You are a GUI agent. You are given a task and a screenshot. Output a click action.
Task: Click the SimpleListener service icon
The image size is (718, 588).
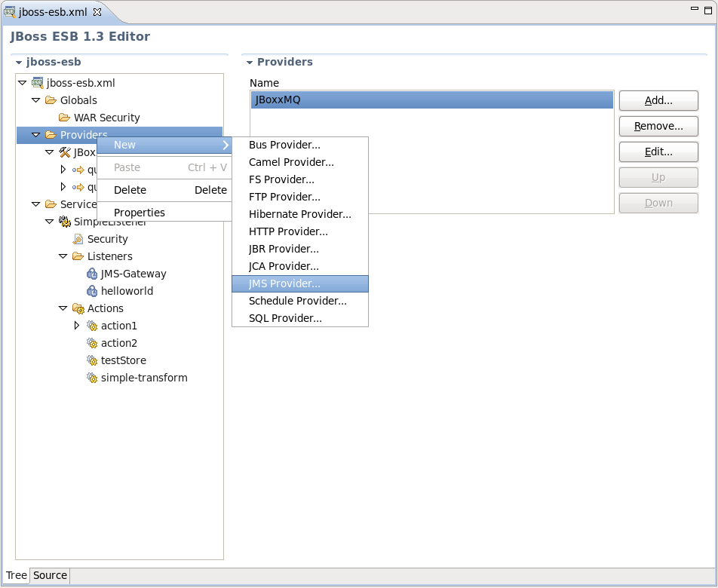[64, 222]
